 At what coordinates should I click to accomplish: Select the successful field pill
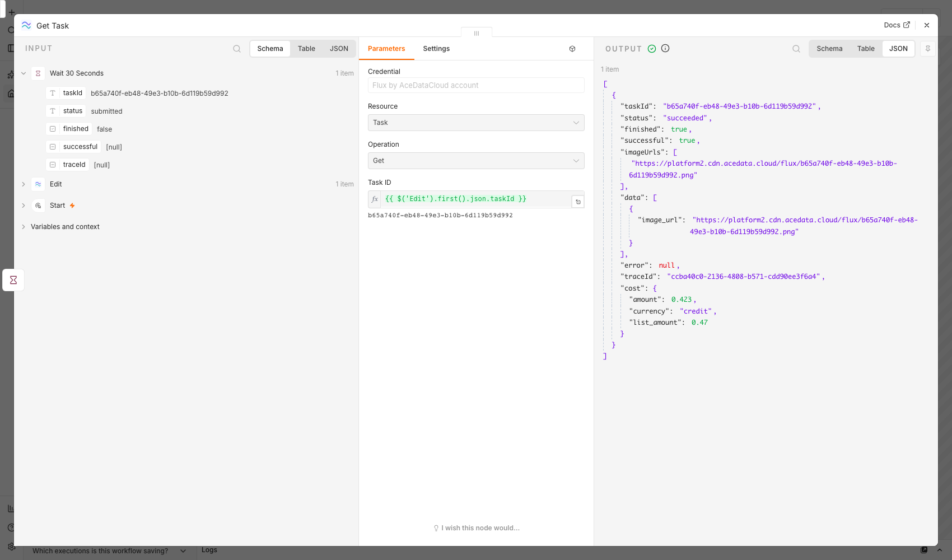pyautogui.click(x=73, y=147)
